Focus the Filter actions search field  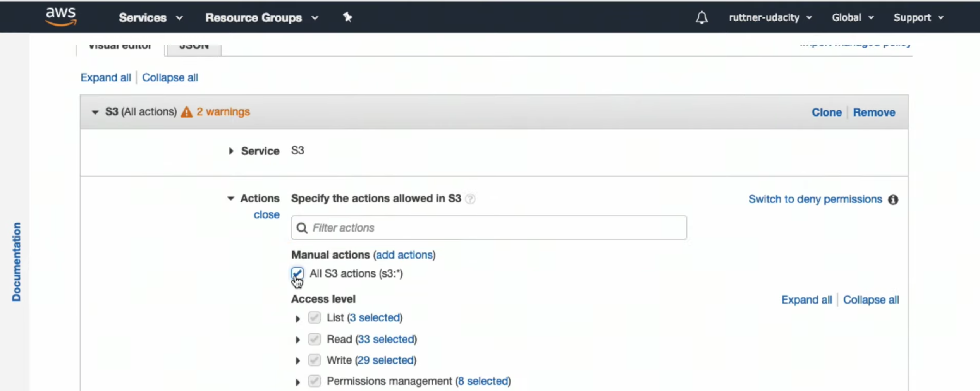pos(489,228)
